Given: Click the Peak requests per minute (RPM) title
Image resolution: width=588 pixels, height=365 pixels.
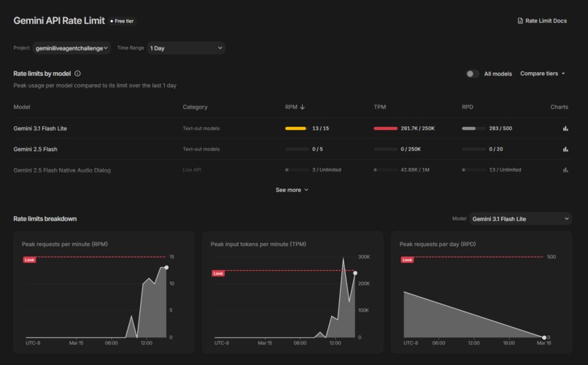Looking at the screenshot, I should [64, 244].
